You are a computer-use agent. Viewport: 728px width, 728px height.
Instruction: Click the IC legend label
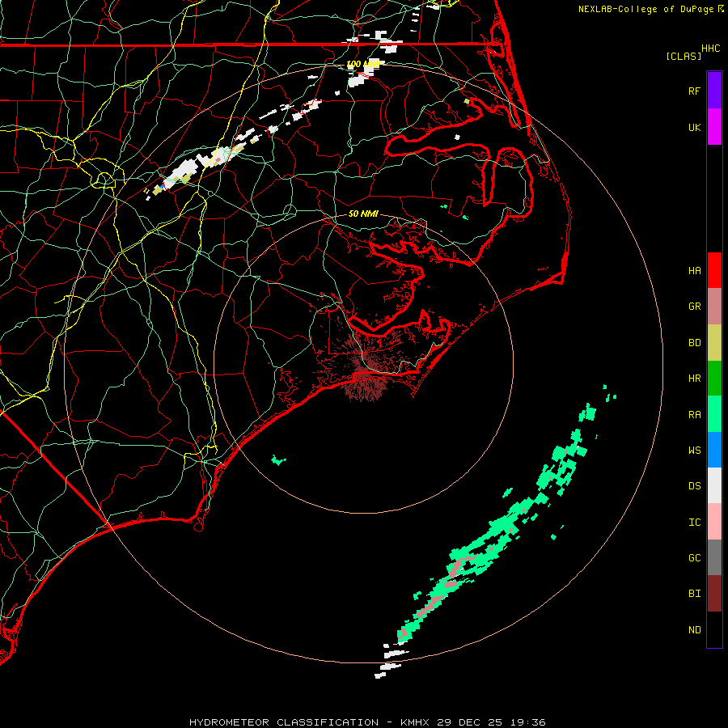pyautogui.click(x=694, y=523)
